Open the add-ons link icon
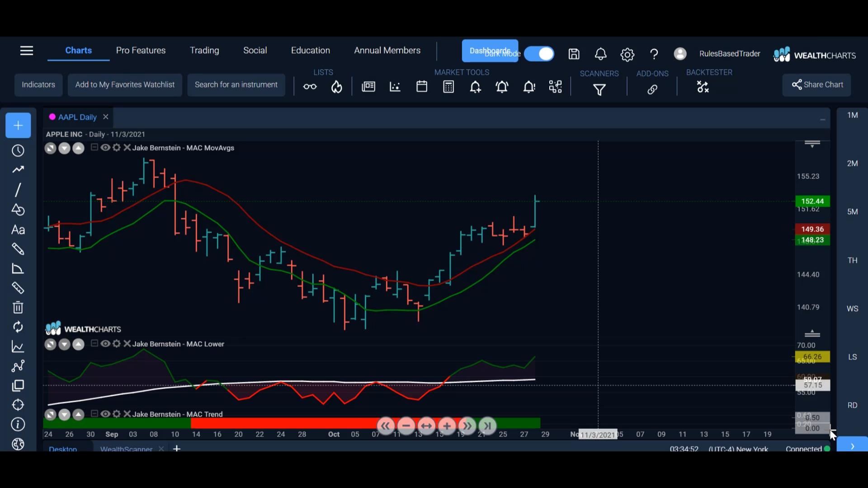Image resolution: width=868 pixels, height=488 pixels. [x=652, y=89]
